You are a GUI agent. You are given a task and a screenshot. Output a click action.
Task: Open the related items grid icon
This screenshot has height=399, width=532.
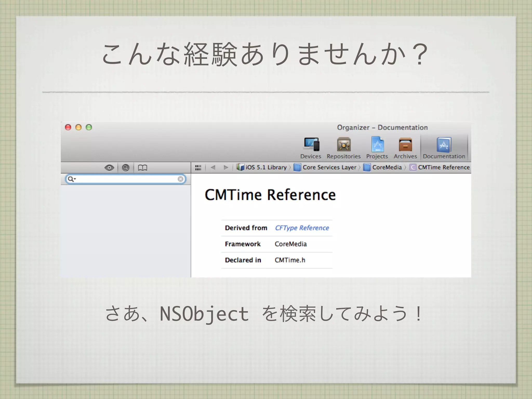[x=198, y=168]
